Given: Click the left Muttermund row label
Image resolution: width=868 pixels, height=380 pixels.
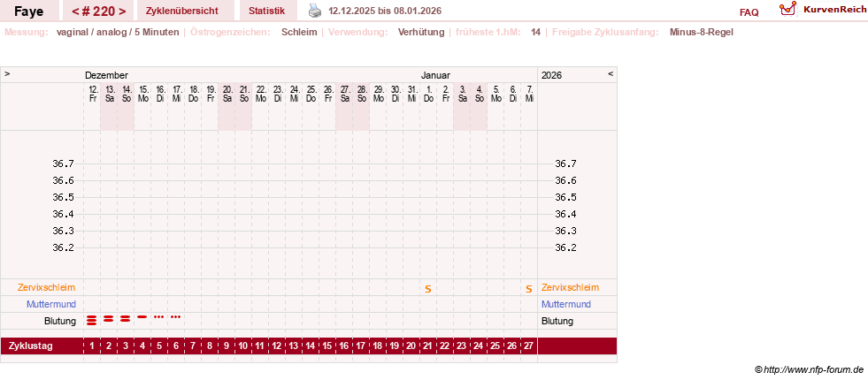Looking at the screenshot, I should (51, 304).
